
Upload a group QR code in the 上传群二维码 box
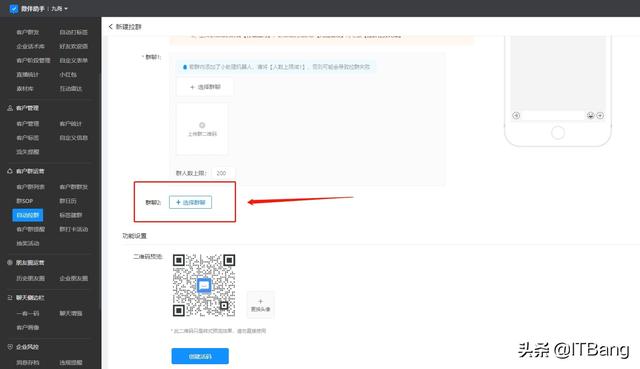point(202,129)
